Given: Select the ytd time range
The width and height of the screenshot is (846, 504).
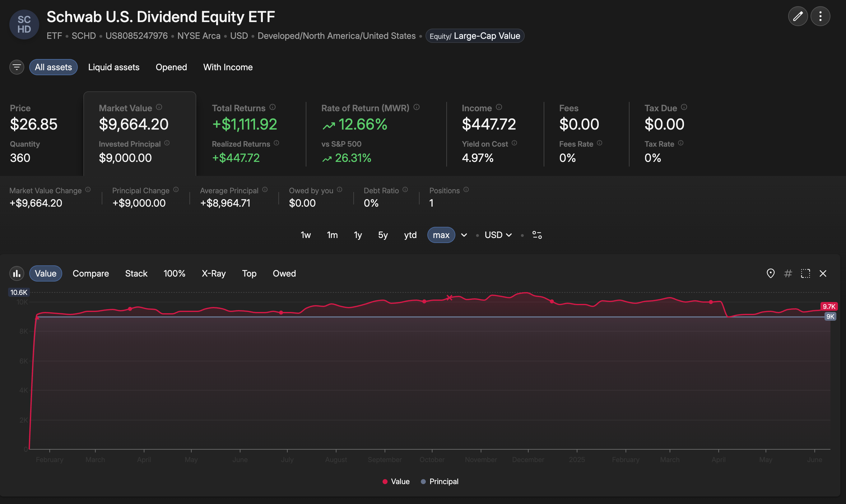Looking at the screenshot, I should coord(410,235).
